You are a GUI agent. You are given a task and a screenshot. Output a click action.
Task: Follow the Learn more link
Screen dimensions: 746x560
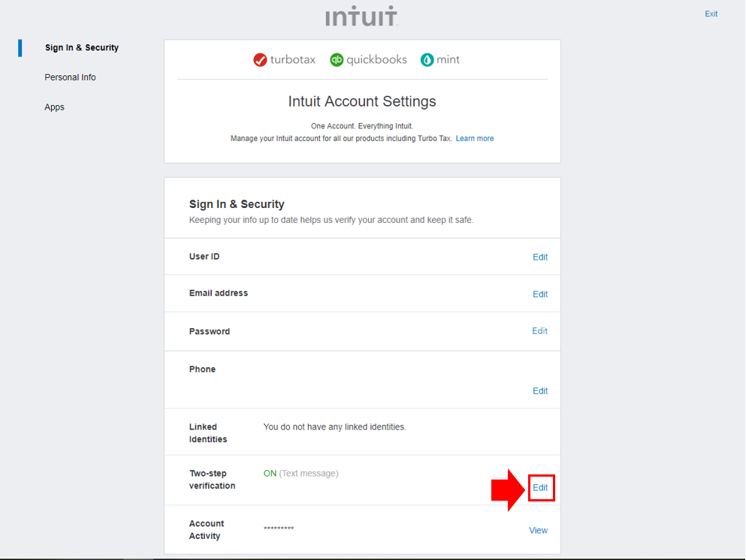474,138
